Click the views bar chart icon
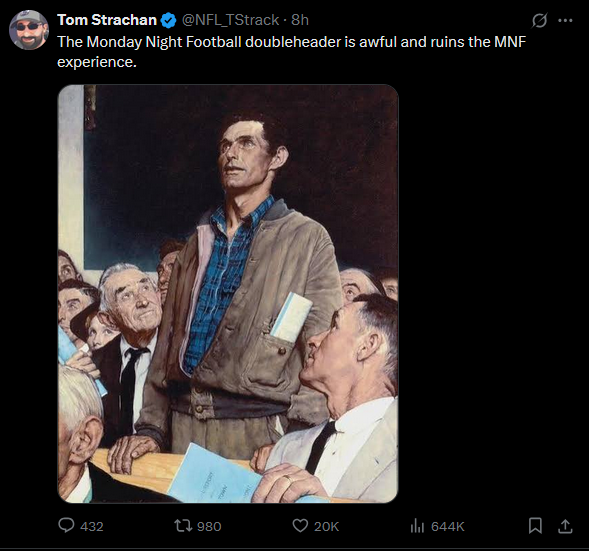Viewport: 589px width, 551px height. pyautogui.click(x=417, y=525)
